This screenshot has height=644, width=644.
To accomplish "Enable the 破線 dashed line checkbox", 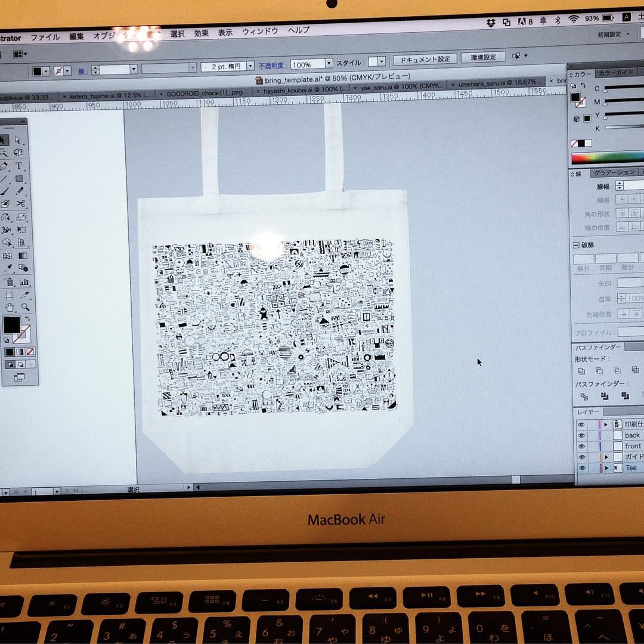I will [576, 245].
